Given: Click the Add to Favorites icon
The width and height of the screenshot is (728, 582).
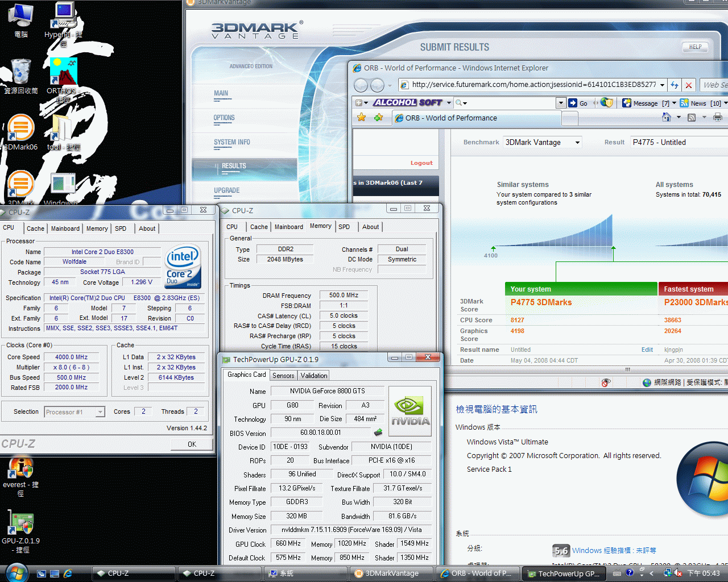Looking at the screenshot, I should (x=378, y=118).
